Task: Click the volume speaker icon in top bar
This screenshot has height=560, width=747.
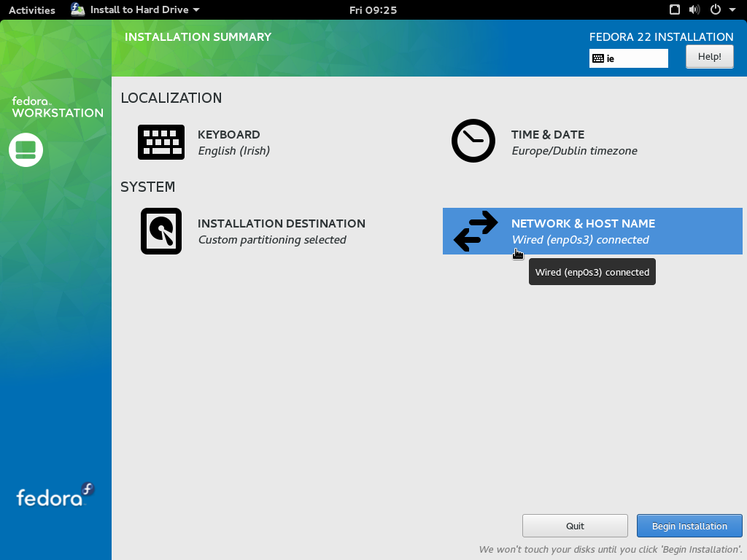Action: tap(694, 9)
